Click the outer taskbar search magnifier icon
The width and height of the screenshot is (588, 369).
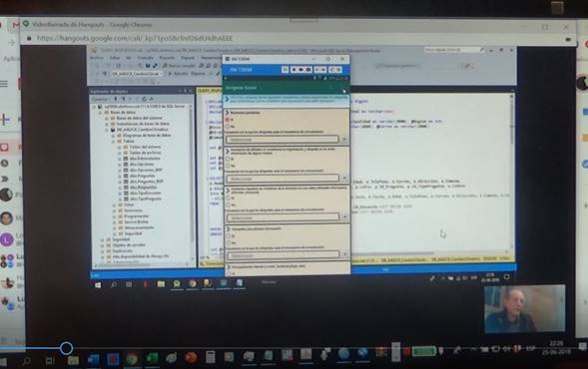(x=27, y=361)
